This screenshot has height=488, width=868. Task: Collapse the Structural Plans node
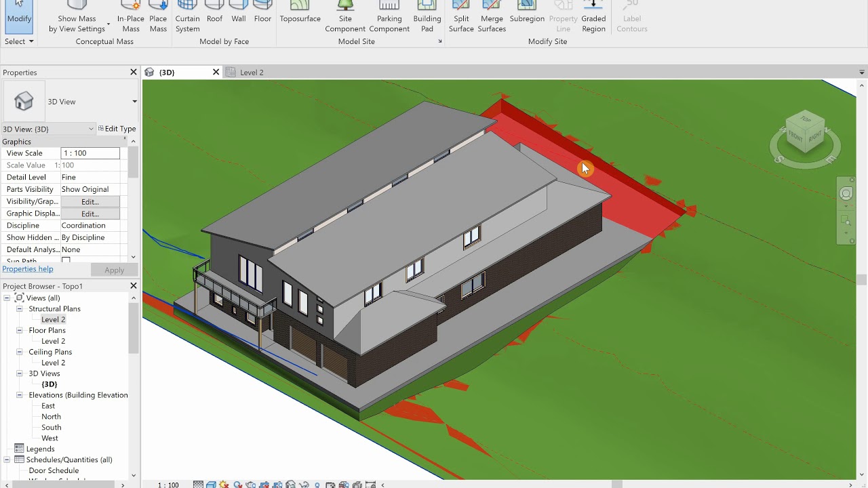click(20, 308)
